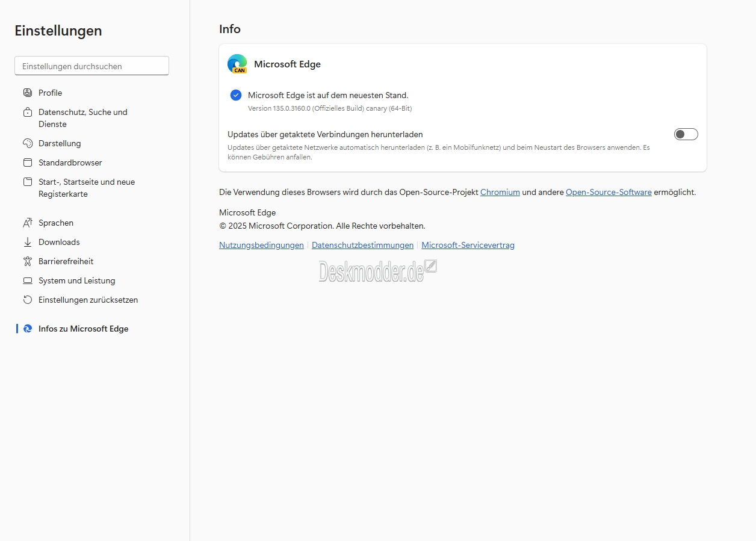The width and height of the screenshot is (756, 541).
Task: Open the Microsoft-Servicevertrag link
Action: pyautogui.click(x=468, y=245)
